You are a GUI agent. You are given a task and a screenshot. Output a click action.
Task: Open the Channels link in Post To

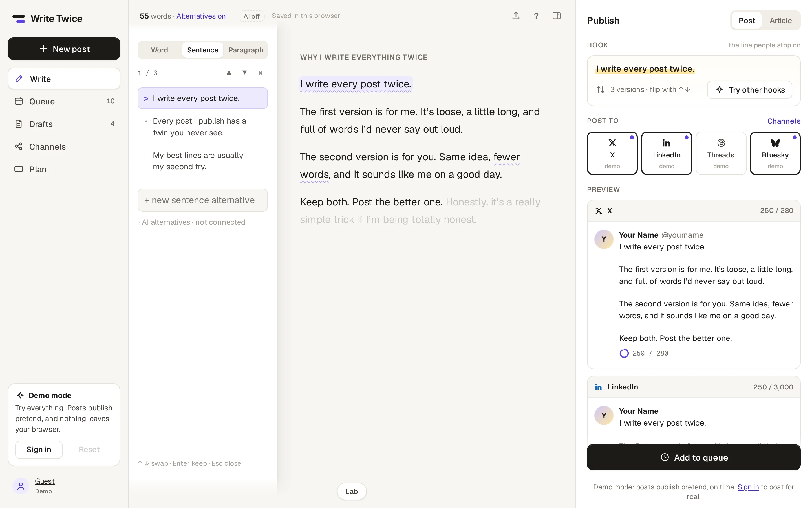pyautogui.click(x=784, y=121)
